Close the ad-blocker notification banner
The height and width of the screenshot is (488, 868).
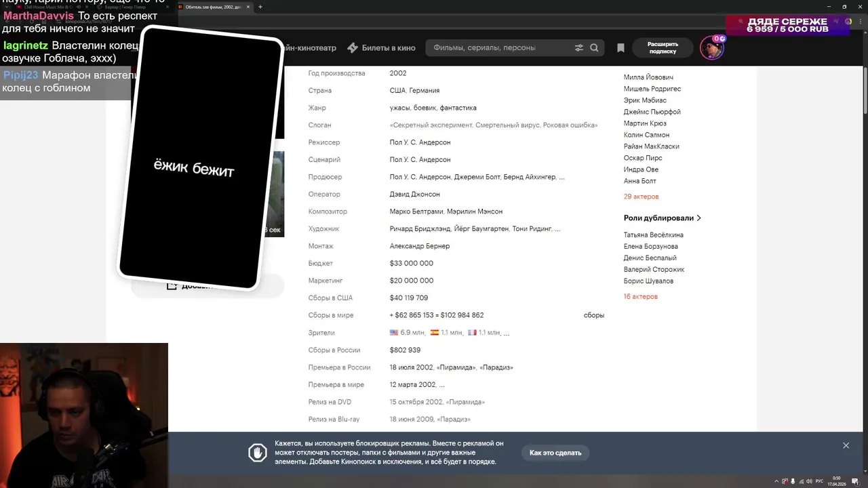click(846, 445)
